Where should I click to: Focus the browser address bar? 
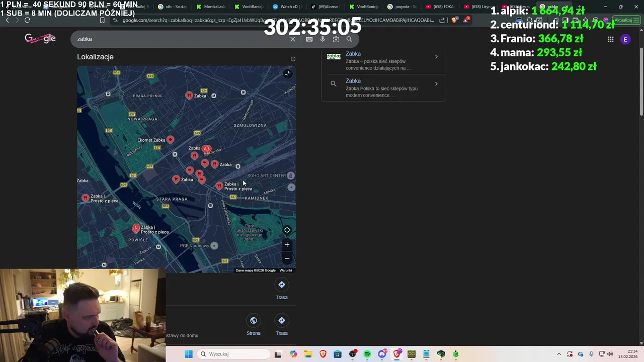(x=274, y=20)
